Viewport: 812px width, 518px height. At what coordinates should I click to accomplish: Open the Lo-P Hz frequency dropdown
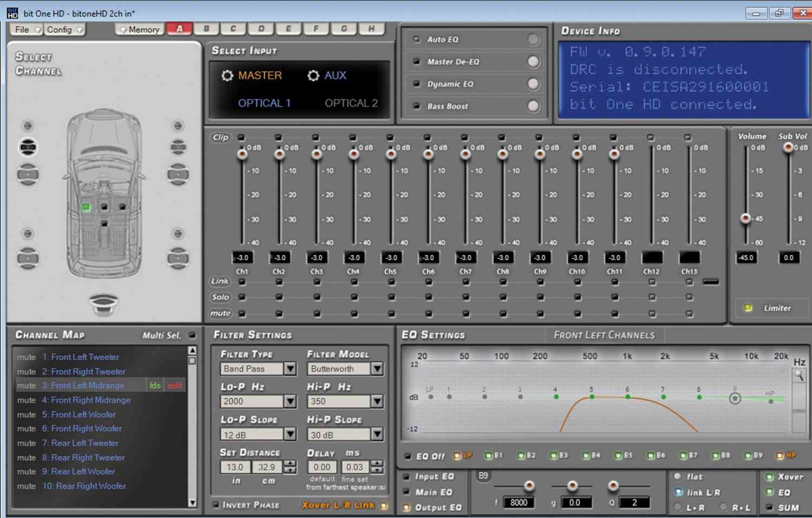[x=290, y=402]
